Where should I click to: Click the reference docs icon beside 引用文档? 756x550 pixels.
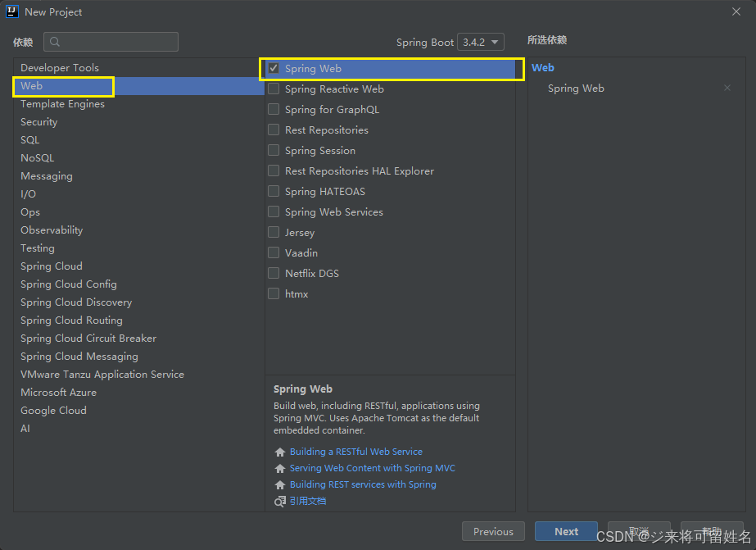[x=279, y=502]
